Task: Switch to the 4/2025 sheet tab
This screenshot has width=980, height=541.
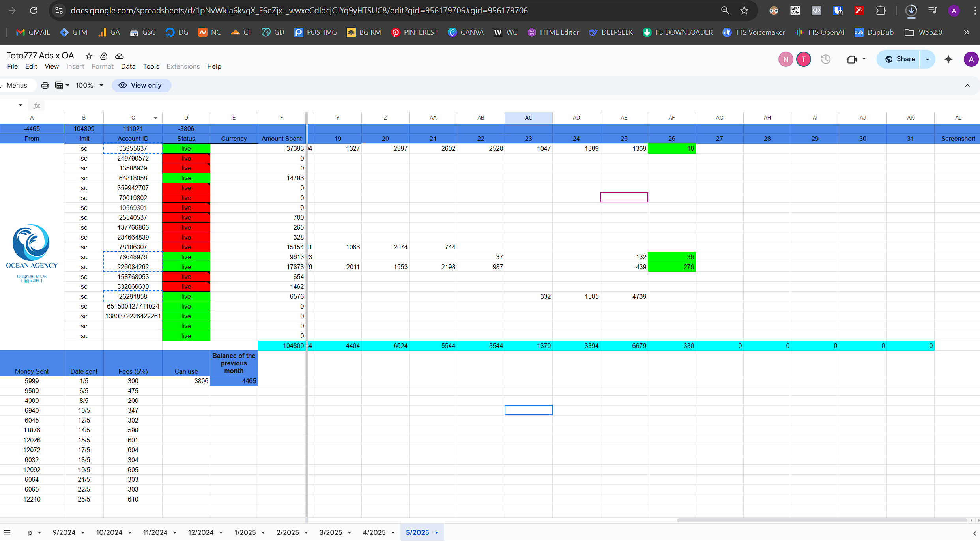Action: pos(374,532)
